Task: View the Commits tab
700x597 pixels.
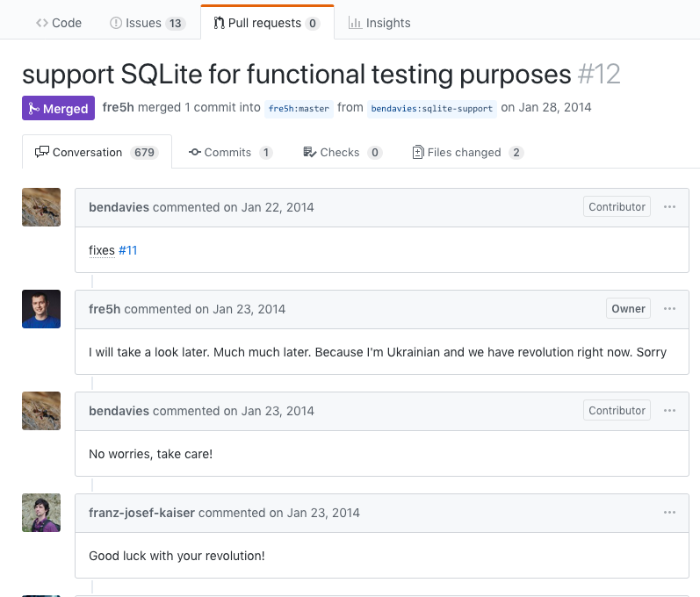Action: [230, 152]
